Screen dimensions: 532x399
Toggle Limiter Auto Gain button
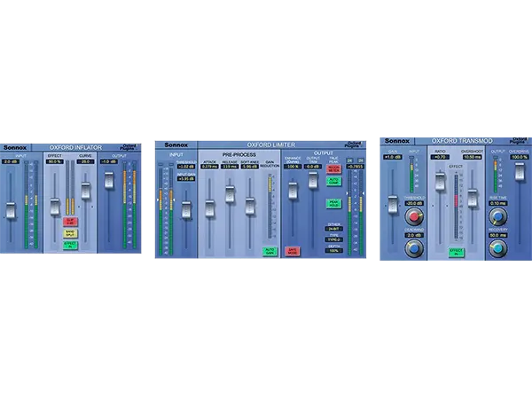tap(270, 252)
